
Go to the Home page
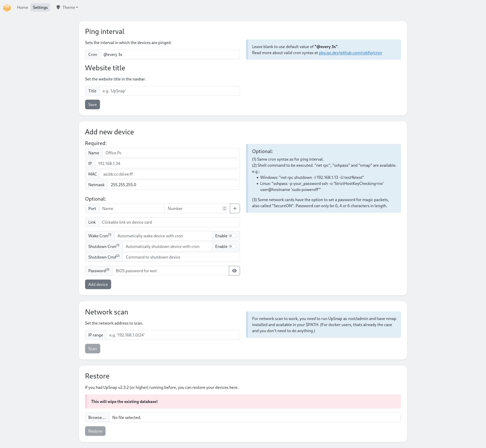pyautogui.click(x=23, y=7)
